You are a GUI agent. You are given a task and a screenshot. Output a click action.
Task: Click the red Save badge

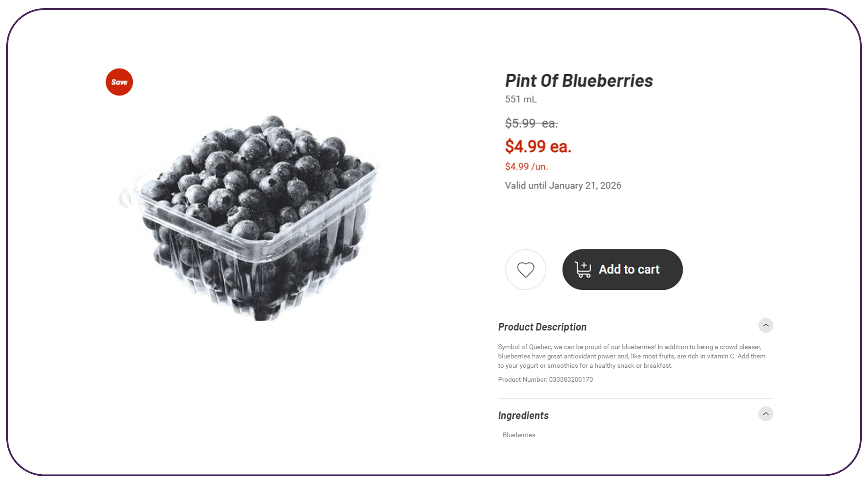[x=119, y=82]
